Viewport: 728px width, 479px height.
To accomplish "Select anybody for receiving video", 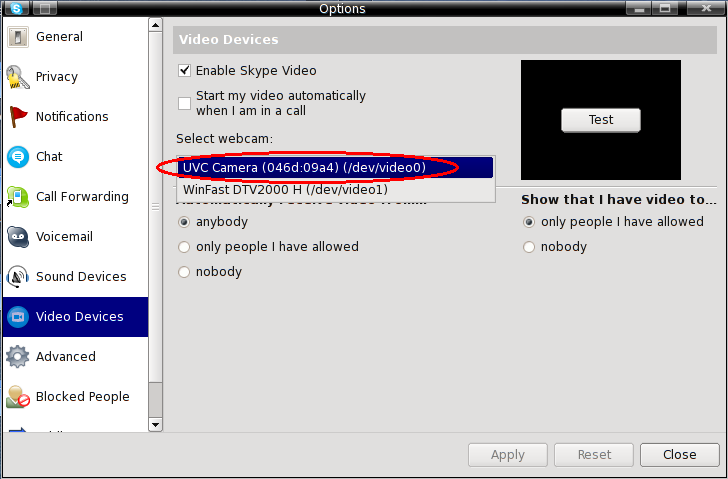I will 184,222.
